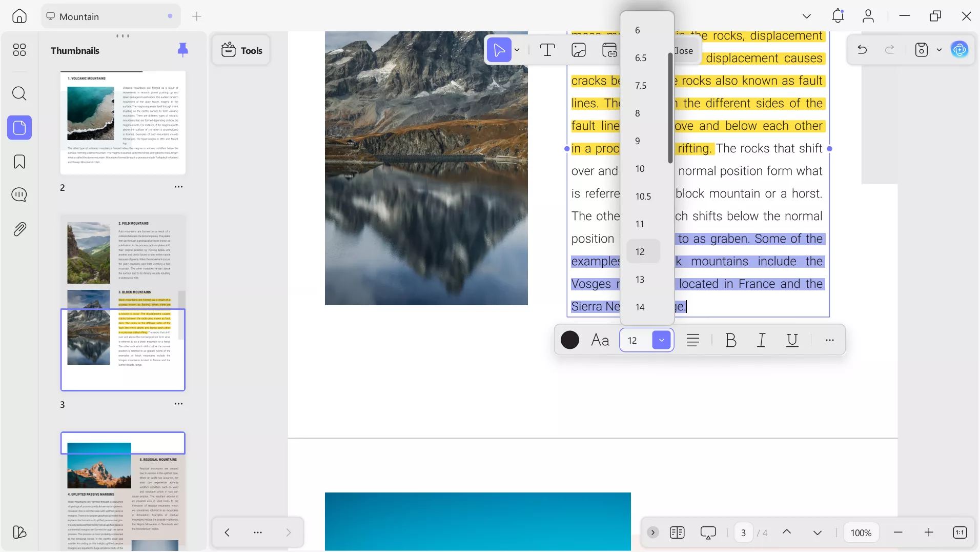This screenshot has height=552, width=980.
Task: Open the Attachments panel
Action: (19, 229)
